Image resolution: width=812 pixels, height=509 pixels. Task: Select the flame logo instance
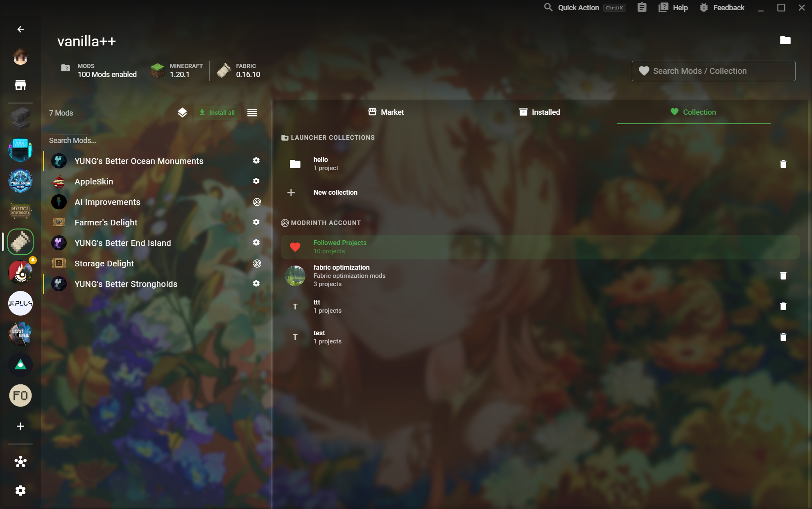pos(20,273)
